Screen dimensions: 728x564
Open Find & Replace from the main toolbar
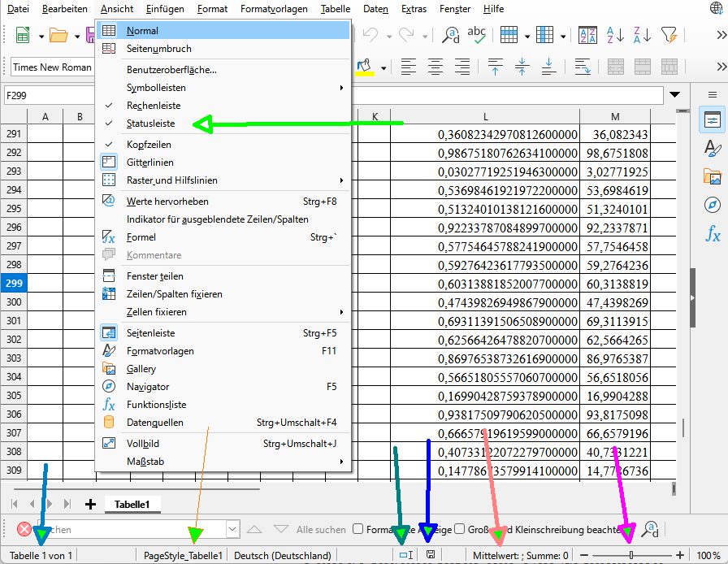point(450,35)
